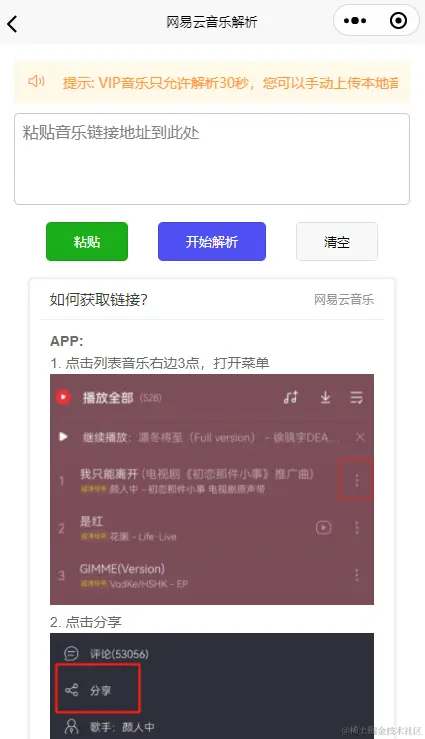Click the blue 开始解析 button

212,241
